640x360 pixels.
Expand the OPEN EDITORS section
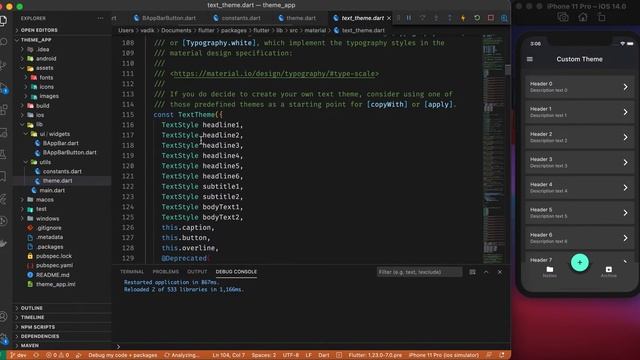tap(39, 30)
